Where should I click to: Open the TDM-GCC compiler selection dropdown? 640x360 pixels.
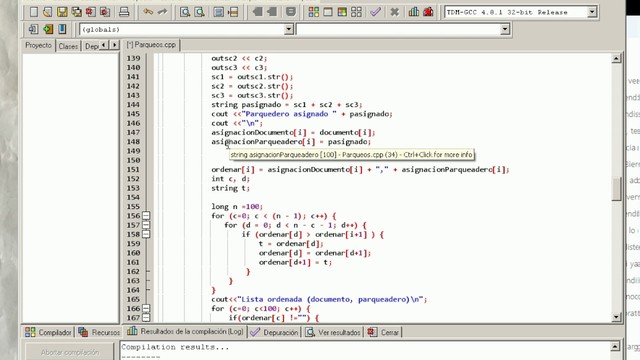pos(592,12)
